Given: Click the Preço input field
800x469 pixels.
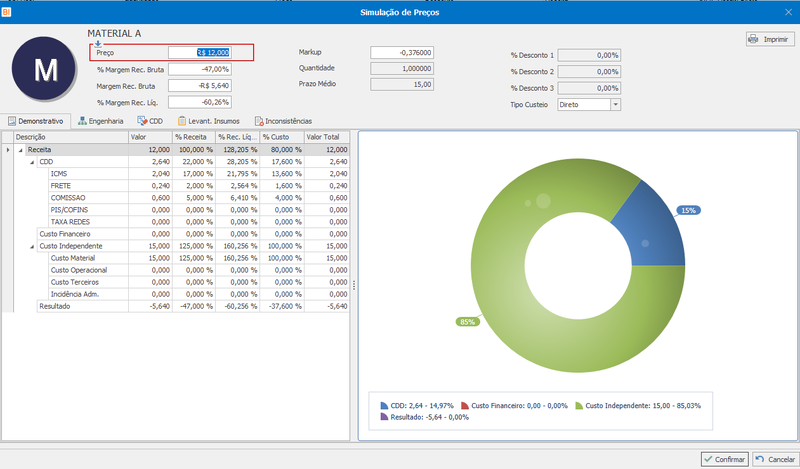Looking at the screenshot, I should (199, 53).
